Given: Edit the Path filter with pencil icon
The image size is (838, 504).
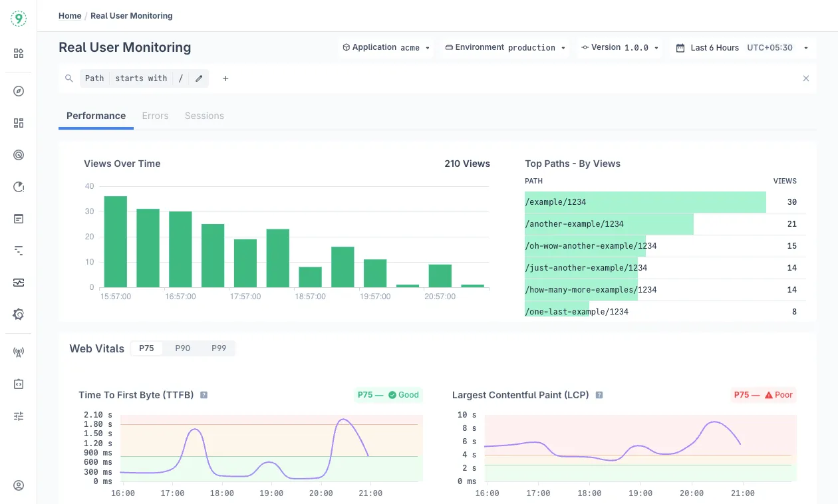Looking at the screenshot, I should (199, 78).
